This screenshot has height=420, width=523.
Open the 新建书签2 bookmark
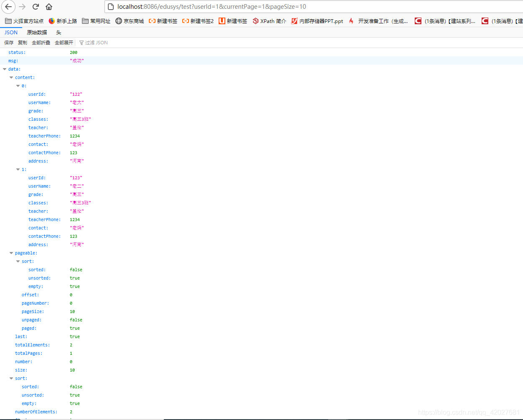point(198,21)
